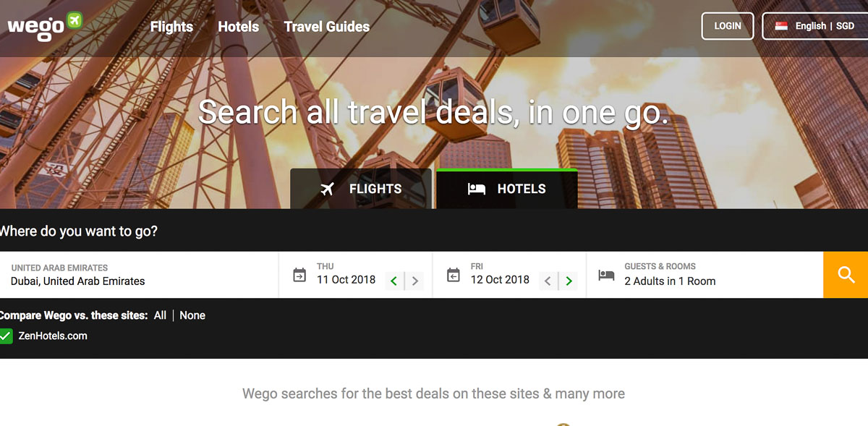The height and width of the screenshot is (426, 868).
Task: Click the airplane icon on Flights tab
Action: click(328, 189)
